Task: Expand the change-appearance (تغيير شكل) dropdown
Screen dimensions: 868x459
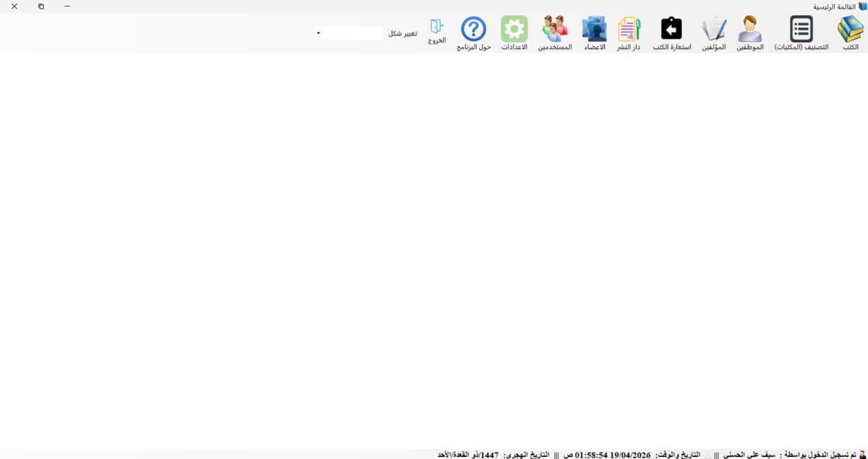Action: pyautogui.click(x=318, y=33)
